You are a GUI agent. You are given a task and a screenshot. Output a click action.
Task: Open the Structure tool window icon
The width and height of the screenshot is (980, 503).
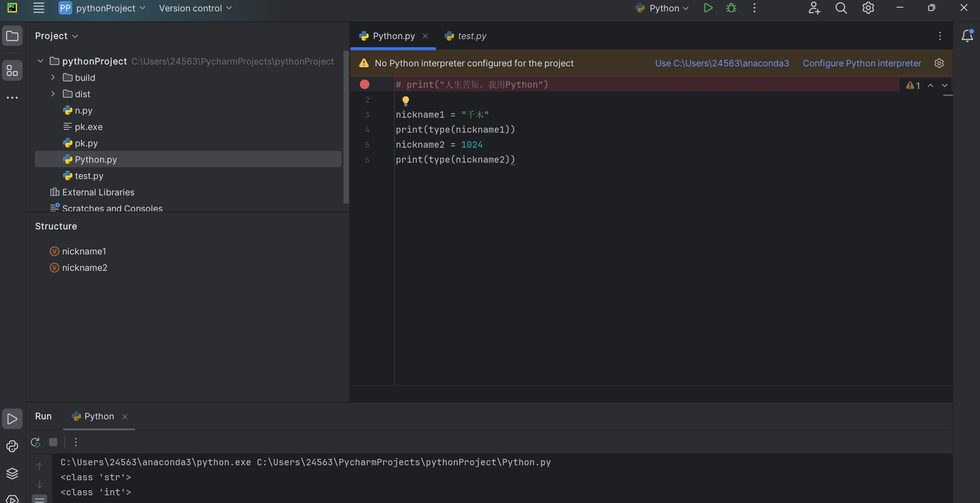[x=12, y=71]
